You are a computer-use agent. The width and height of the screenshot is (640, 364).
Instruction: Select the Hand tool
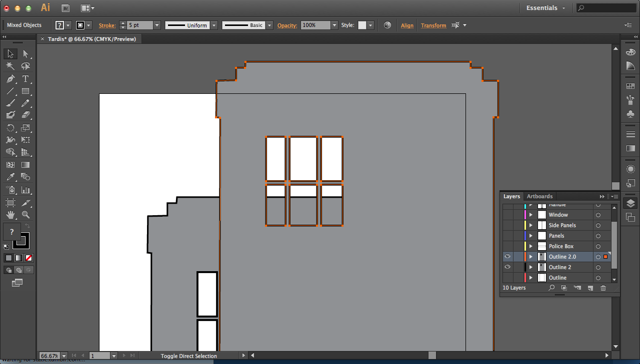[x=10, y=215]
